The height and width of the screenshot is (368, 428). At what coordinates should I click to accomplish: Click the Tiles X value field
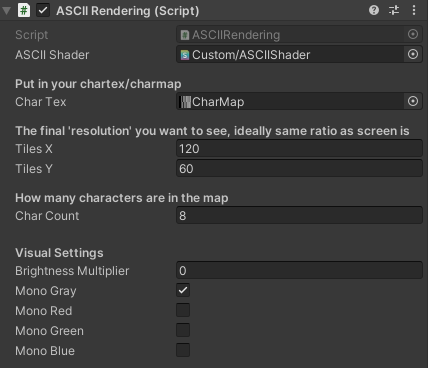point(299,149)
